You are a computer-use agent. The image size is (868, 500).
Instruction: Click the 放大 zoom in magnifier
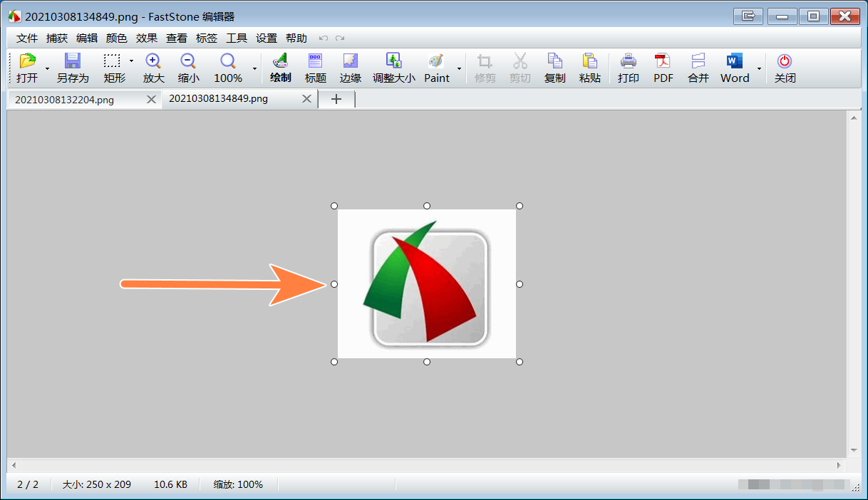coord(153,61)
